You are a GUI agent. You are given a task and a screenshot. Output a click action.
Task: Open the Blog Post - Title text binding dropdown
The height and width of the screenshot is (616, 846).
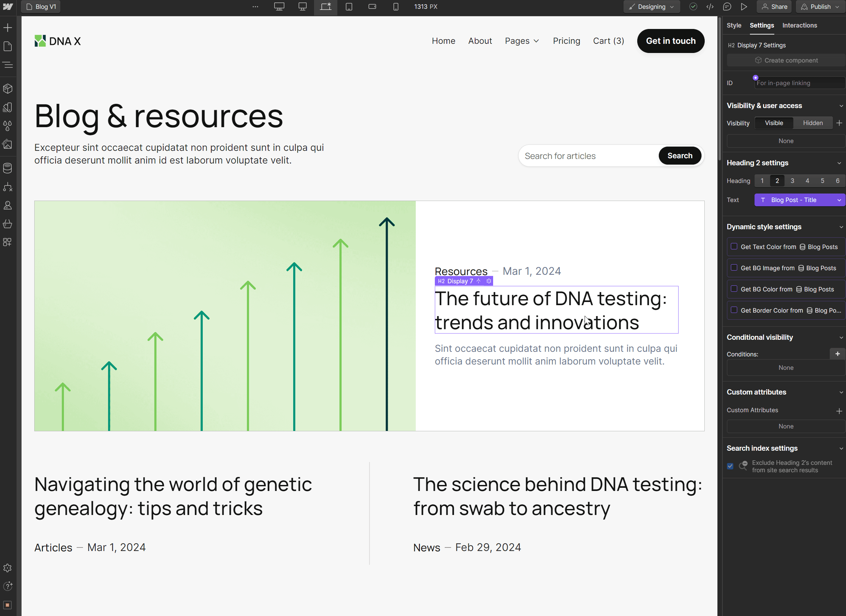[799, 200]
